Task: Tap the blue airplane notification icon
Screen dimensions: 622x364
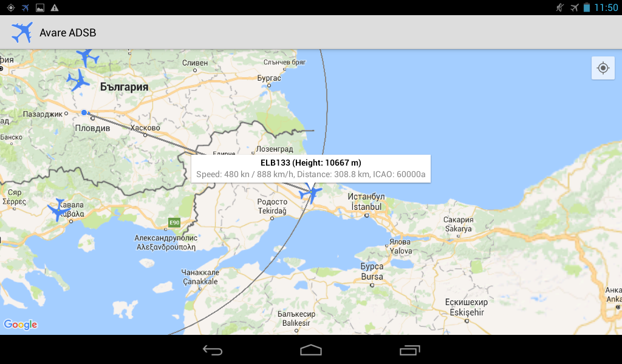Action: click(x=26, y=7)
